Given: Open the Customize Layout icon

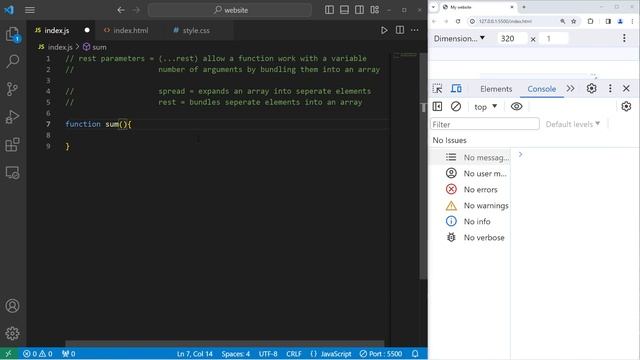Looking at the screenshot, I should (x=375, y=10).
